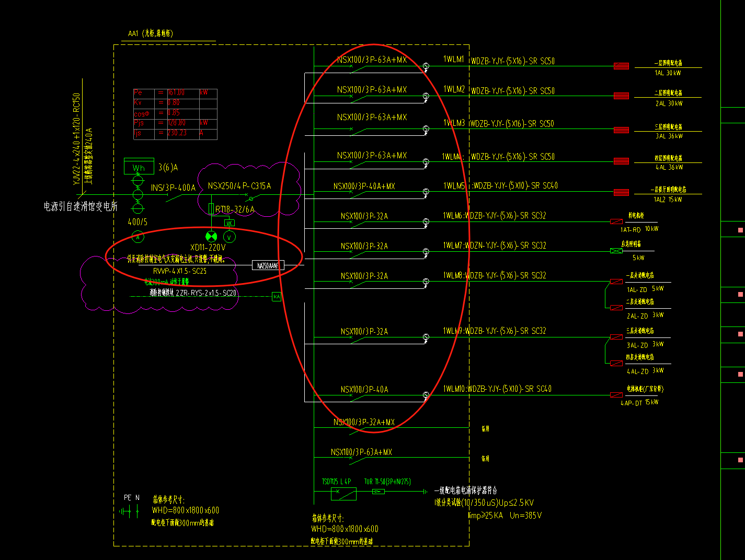Select the box symbol above 4AP-DT 15kW
The height and width of the screenshot is (560, 745).
pyautogui.click(x=616, y=395)
